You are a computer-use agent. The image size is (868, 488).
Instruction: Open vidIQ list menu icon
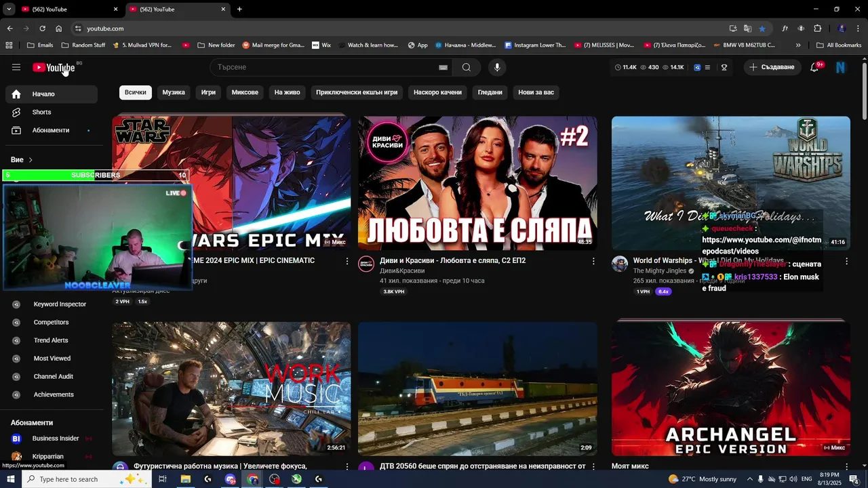point(707,67)
